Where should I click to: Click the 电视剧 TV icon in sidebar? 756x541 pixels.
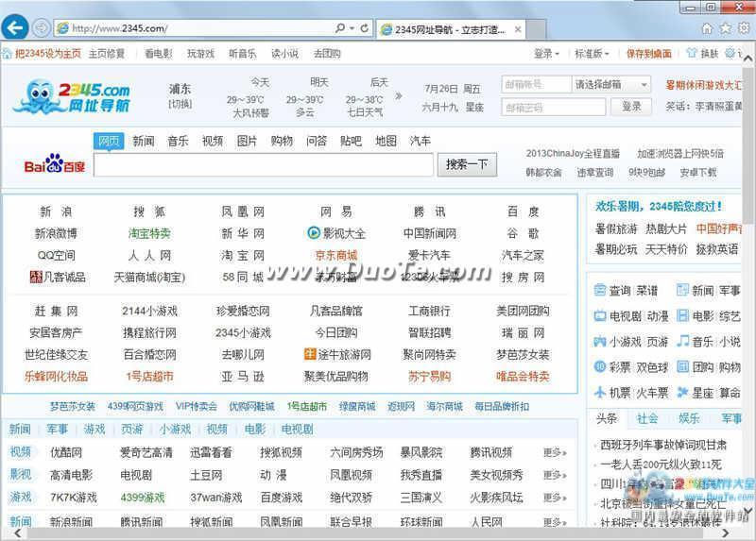click(599, 316)
